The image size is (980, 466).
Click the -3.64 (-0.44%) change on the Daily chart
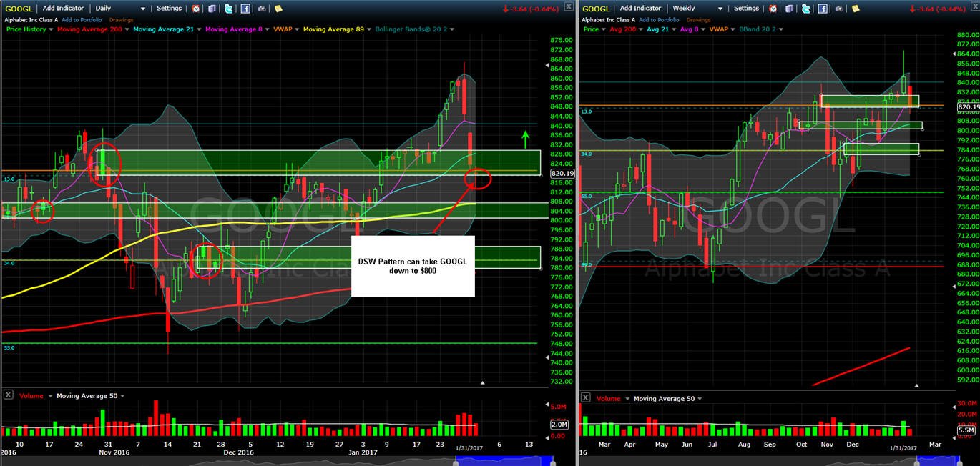point(532,9)
